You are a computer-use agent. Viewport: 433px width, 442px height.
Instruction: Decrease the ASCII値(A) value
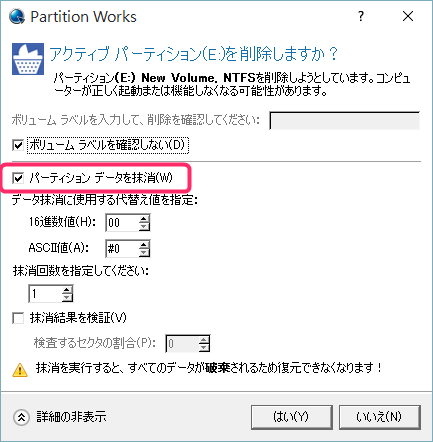click(x=144, y=253)
